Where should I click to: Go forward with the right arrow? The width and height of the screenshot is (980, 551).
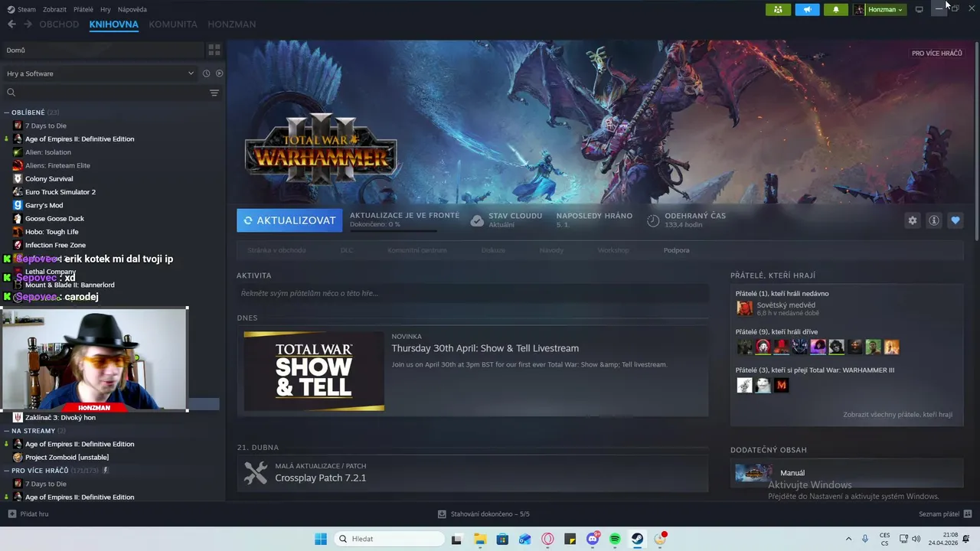(28, 24)
